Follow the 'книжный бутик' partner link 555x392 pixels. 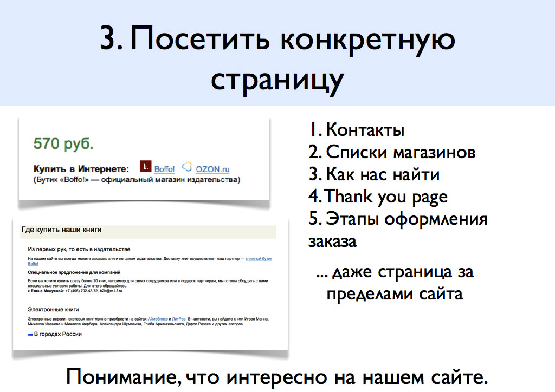pos(259,259)
